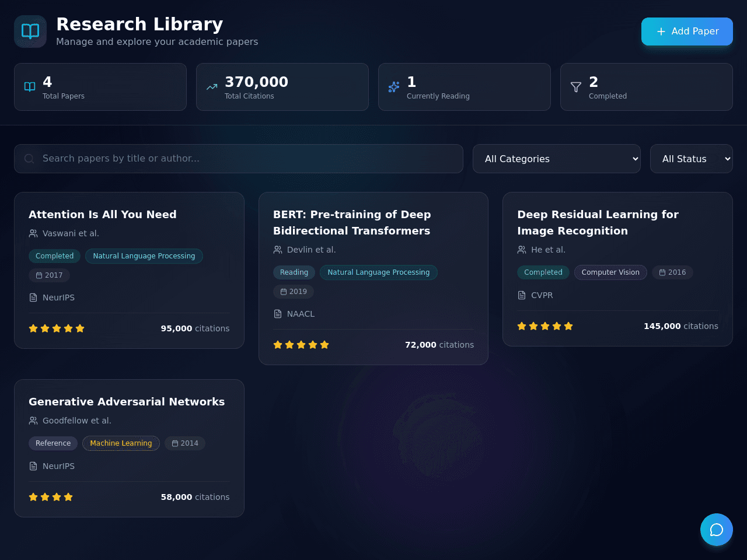This screenshot has height=560, width=747.
Task: Expand the All Categories dropdown
Action: (557, 159)
